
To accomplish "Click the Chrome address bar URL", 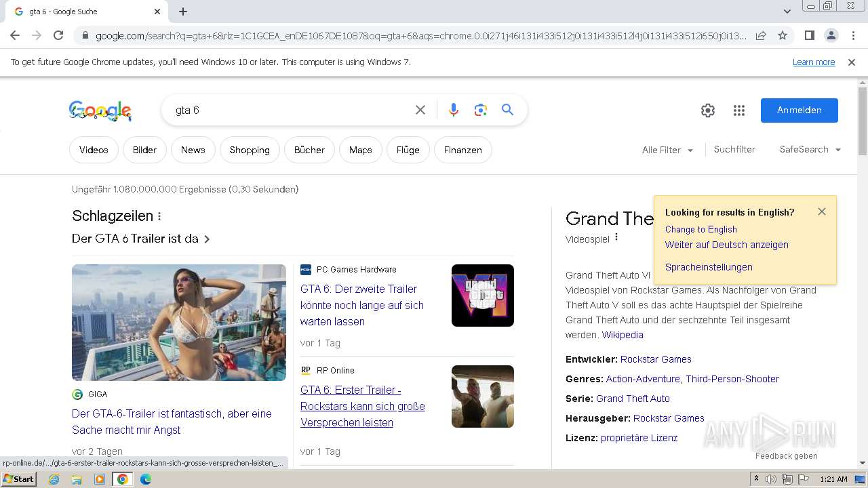I will point(420,36).
